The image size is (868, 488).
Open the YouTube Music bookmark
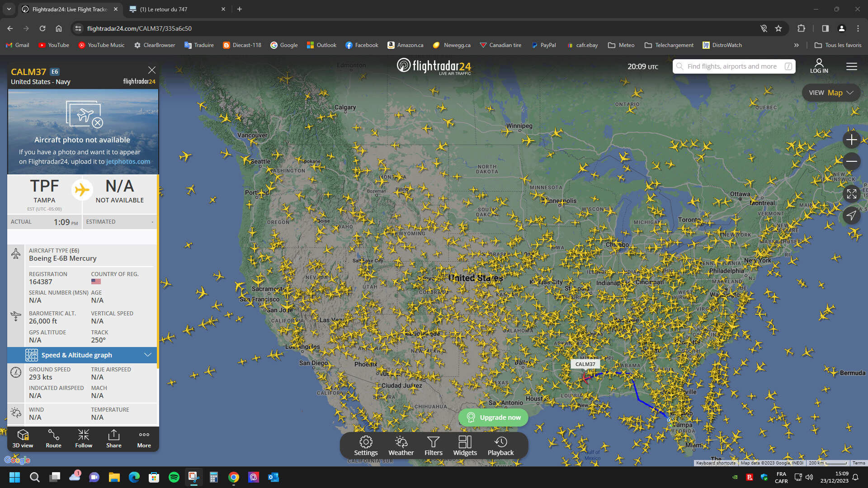101,45
